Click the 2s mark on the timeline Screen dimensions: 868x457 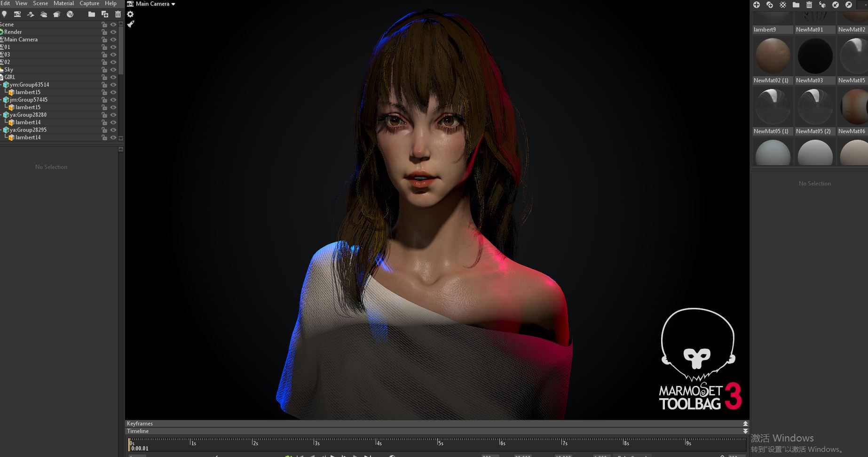click(x=254, y=442)
